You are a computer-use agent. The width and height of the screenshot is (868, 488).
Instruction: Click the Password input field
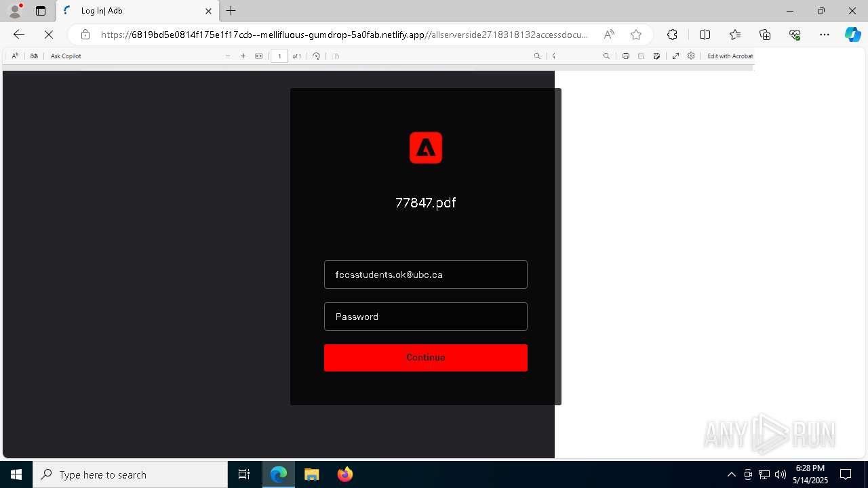(x=426, y=317)
